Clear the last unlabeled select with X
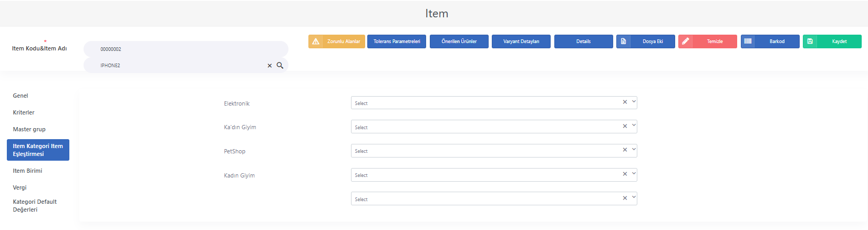This screenshot has height=230, width=868. [x=625, y=198]
